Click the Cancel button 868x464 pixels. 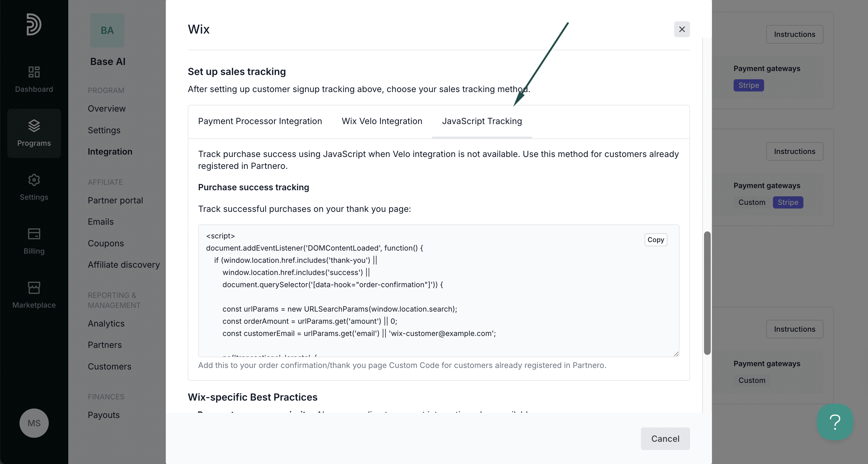click(665, 438)
